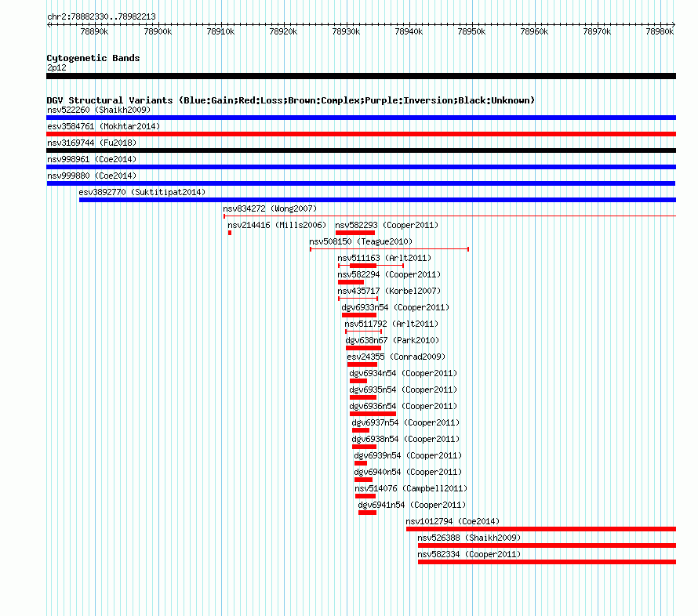This screenshot has width=698, height=616.
Task: Select the short red bar under dgv6934n54
Action: click(358, 381)
